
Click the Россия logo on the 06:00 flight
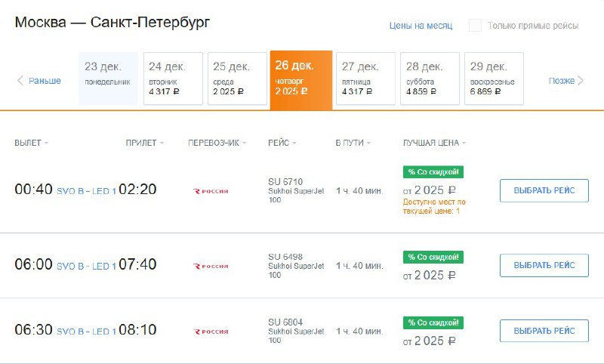211,266
